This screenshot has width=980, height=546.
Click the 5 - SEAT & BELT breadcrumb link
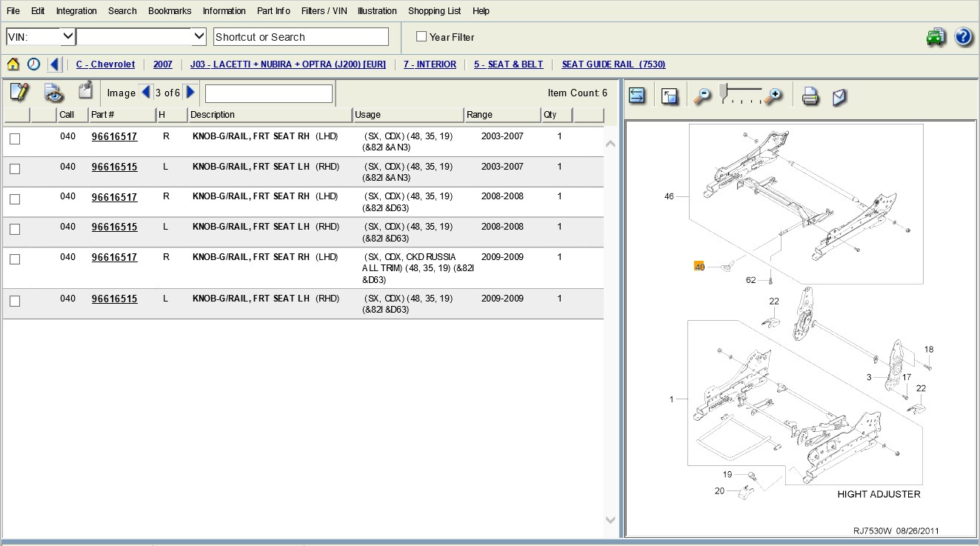coord(509,64)
